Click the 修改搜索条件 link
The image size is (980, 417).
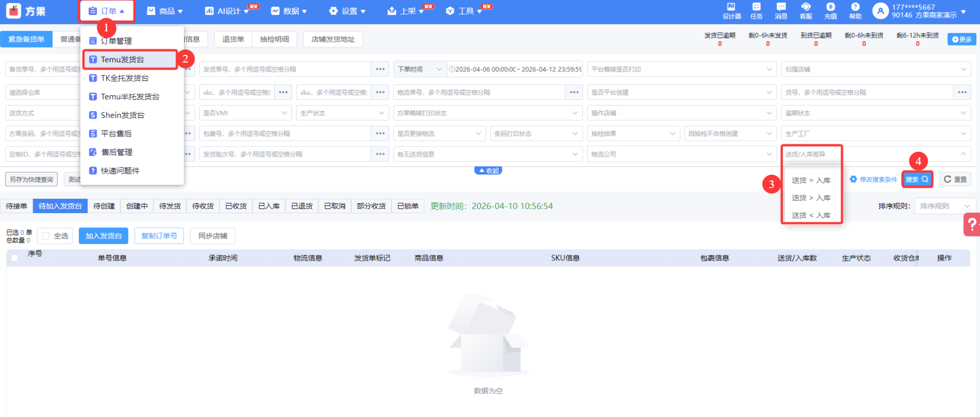(874, 179)
